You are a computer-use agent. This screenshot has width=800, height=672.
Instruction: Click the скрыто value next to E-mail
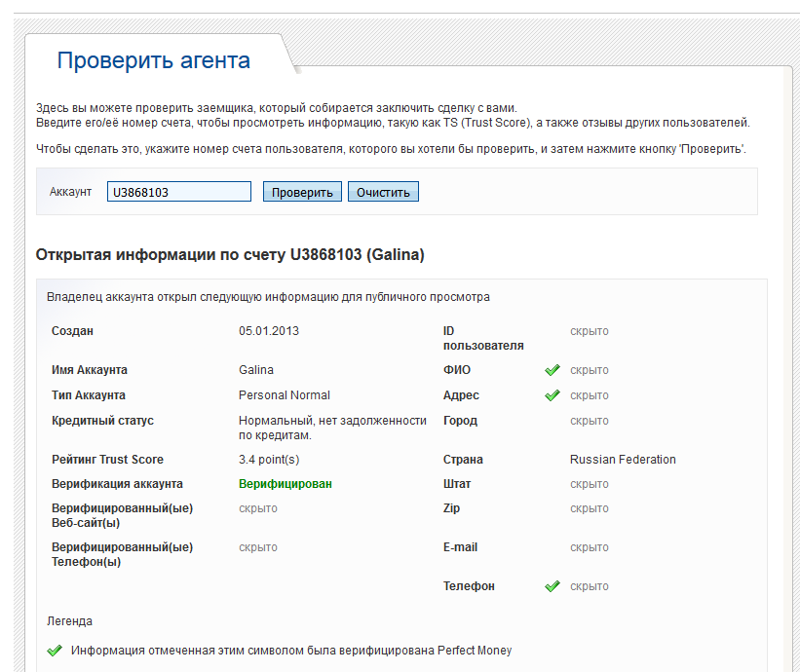pyautogui.click(x=589, y=547)
